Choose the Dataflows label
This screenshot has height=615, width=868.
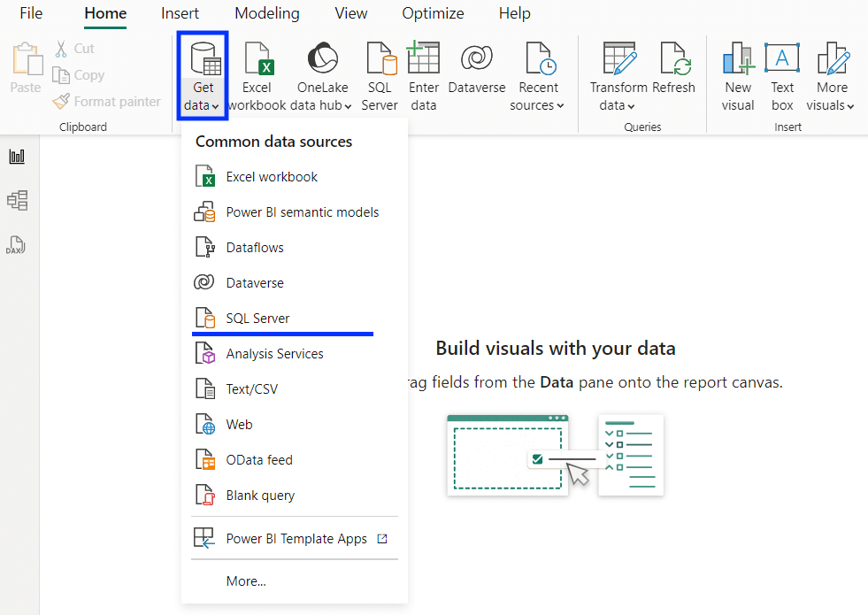pos(255,248)
